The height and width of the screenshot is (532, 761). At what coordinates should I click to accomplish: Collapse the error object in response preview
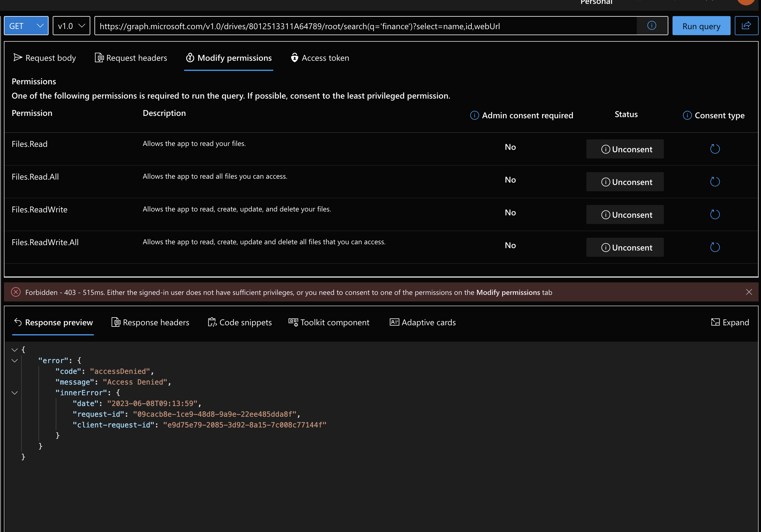pos(14,361)
